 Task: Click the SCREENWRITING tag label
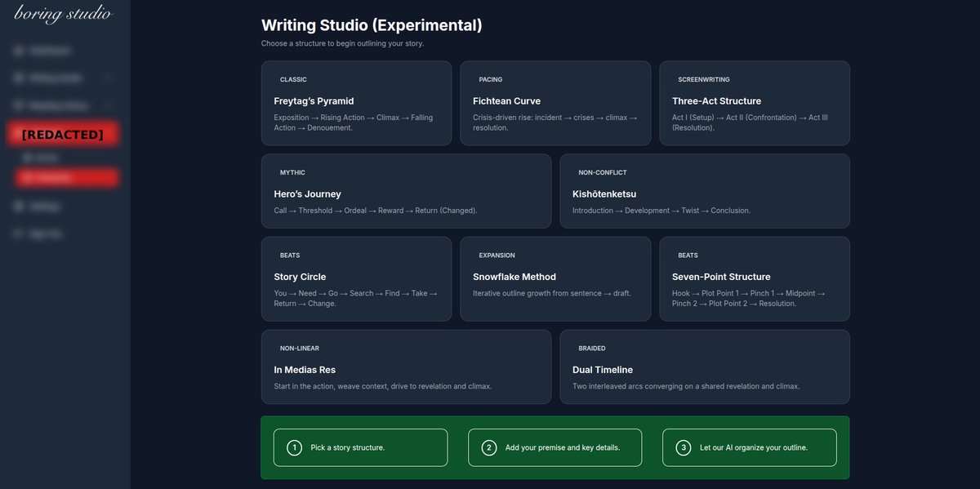click(704, 80)
